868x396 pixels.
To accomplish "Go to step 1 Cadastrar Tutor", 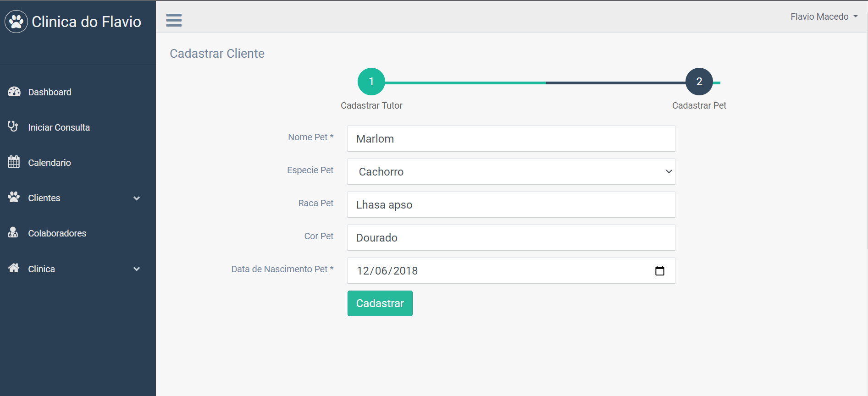I will (x=371, y=82).
